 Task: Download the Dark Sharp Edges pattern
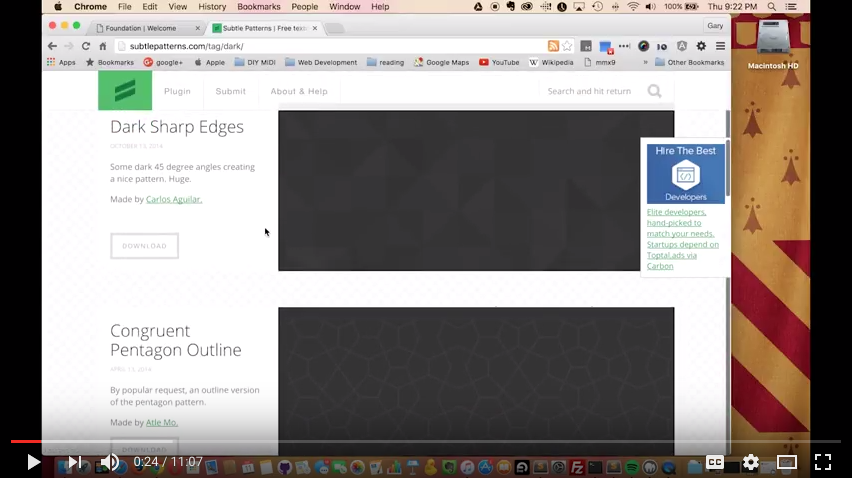click(144, 246)
